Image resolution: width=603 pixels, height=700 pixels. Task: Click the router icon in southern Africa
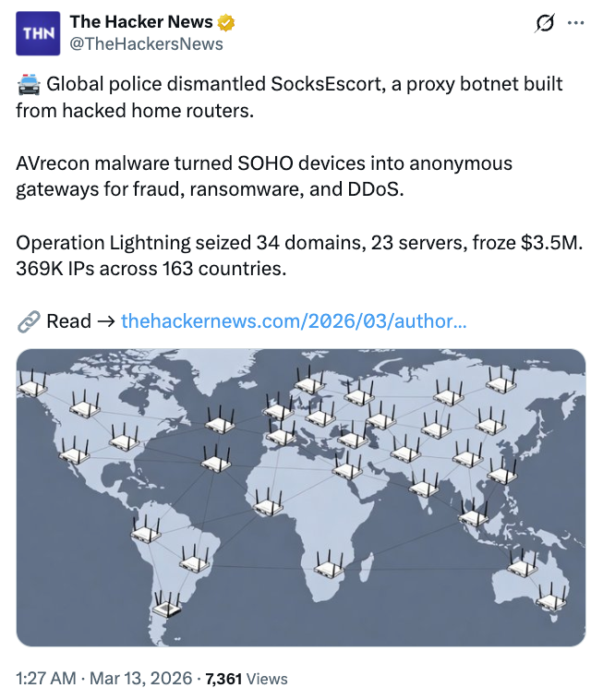point(330,565)
